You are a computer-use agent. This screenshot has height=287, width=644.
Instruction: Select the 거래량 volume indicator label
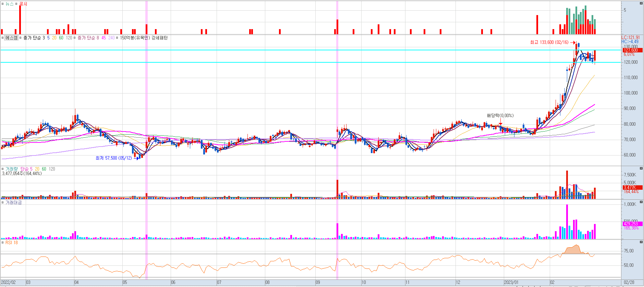(x=12, y=169)
